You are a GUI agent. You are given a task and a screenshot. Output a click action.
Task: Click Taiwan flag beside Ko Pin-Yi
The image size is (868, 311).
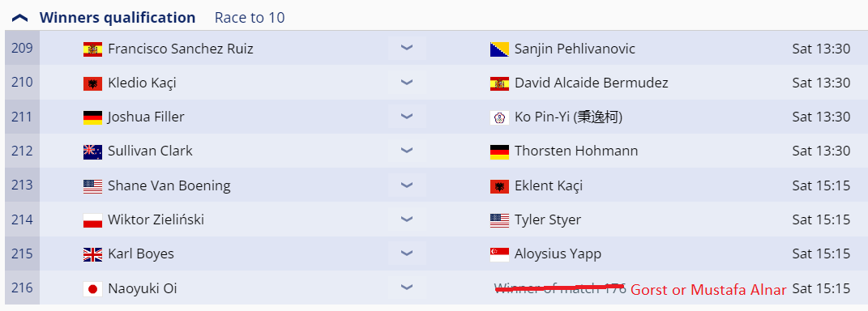(x=499, y=117)
